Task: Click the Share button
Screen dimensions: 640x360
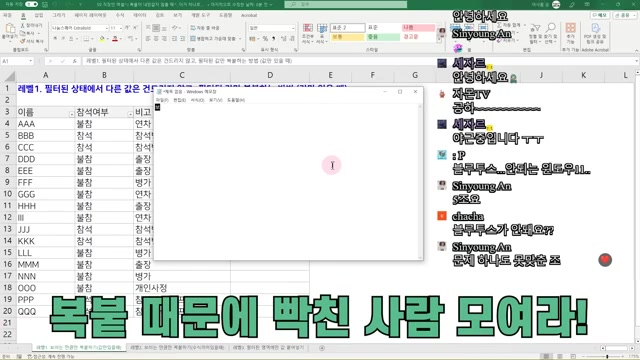Action: pyautogui.click(x=624, y=15)
